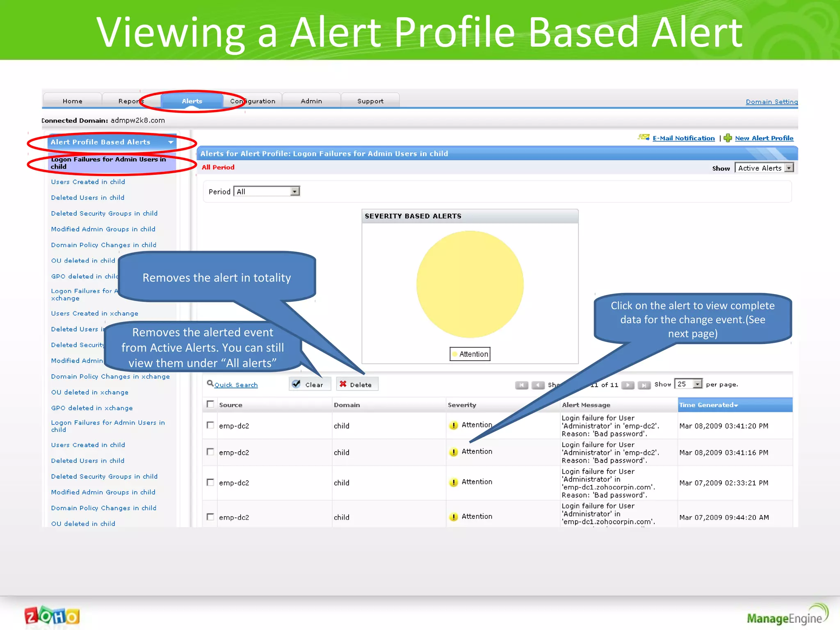
Task: Click the Quick Search magnifier icon
Action: [x=210, y=383]
